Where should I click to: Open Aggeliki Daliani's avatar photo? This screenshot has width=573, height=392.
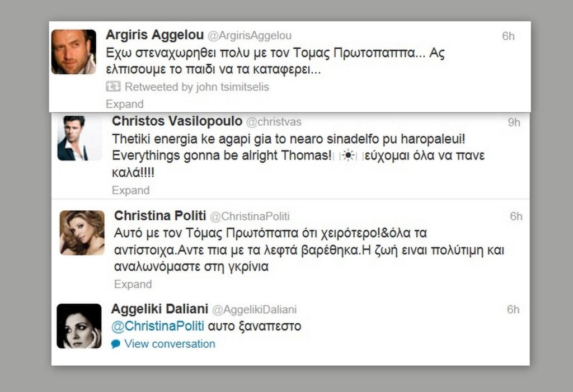(x=79, y=326)
